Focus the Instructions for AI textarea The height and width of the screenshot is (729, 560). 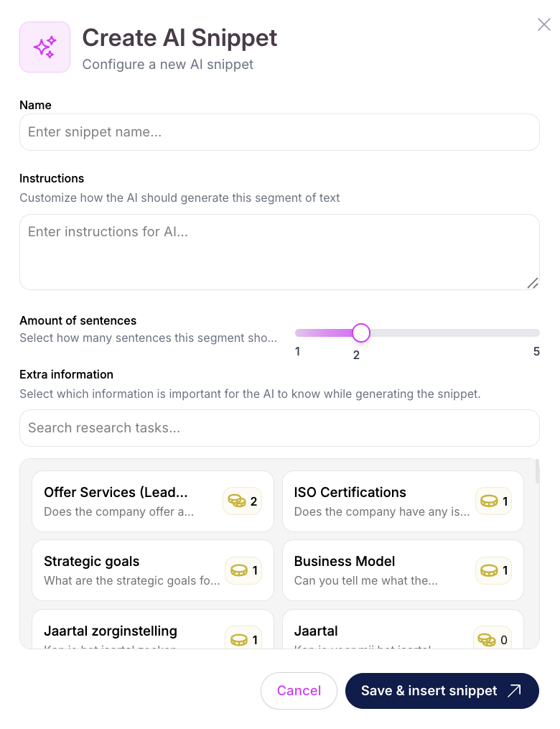279,252
